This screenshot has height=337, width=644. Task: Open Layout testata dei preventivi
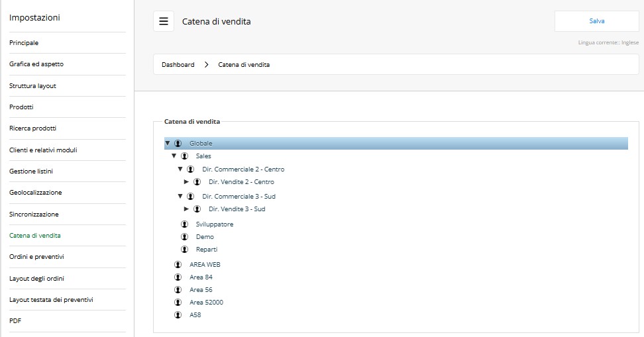coord(51,300)
